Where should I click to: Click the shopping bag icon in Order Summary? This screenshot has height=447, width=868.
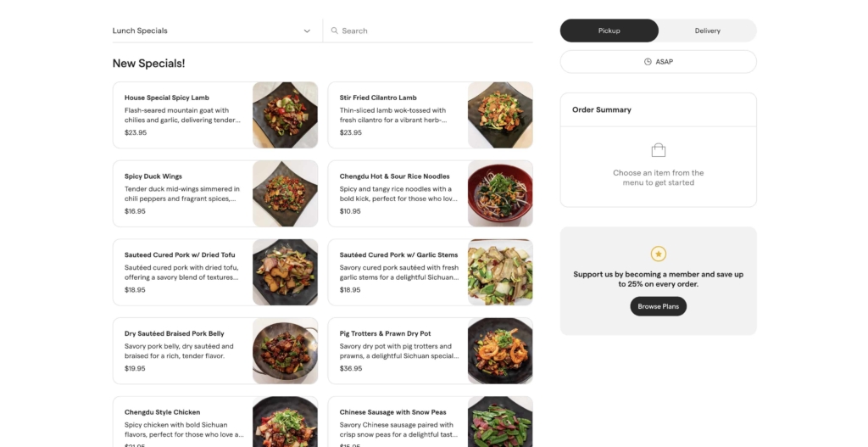659,150
